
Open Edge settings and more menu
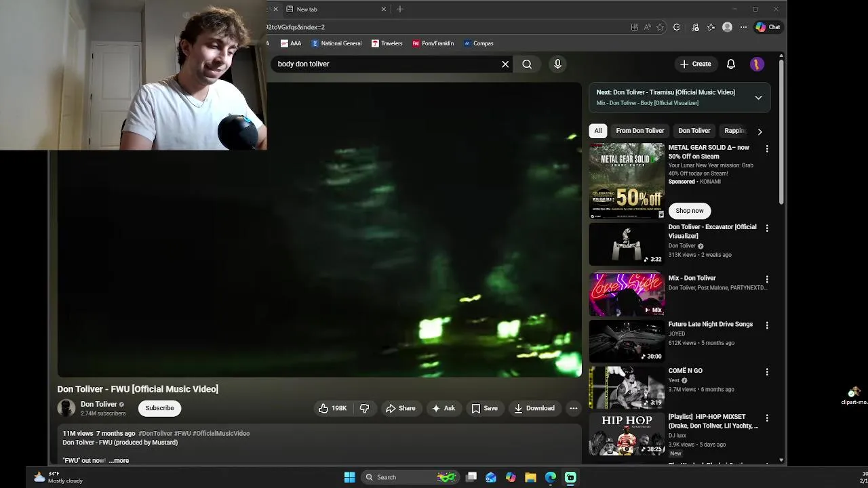pyautogui.click(x=743, y=27)
